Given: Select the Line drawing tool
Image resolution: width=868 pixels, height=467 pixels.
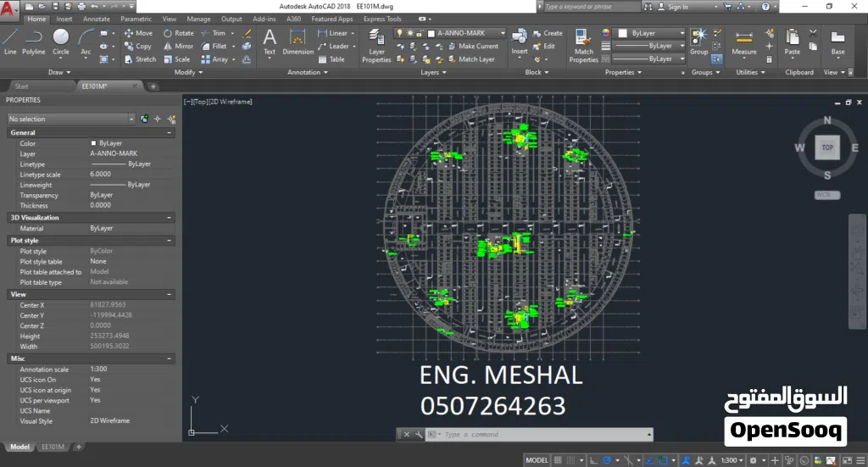Looking at the screenshot, I should 10,40.
